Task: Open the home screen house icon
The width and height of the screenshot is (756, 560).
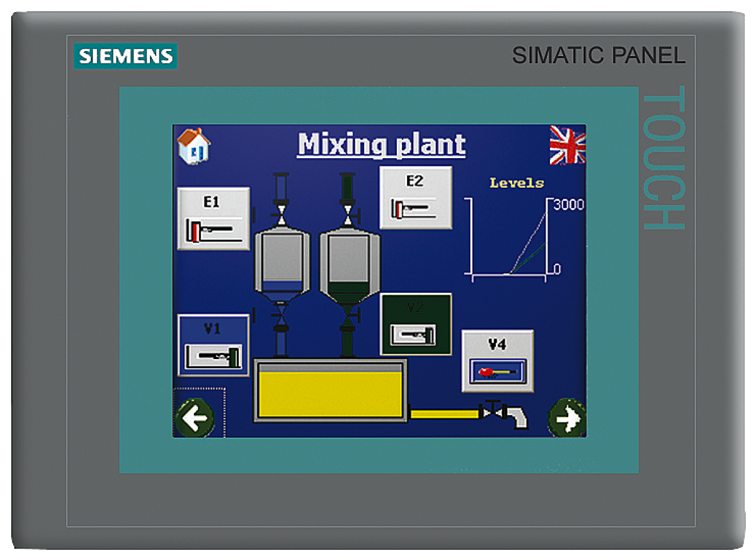Action: 193,146
